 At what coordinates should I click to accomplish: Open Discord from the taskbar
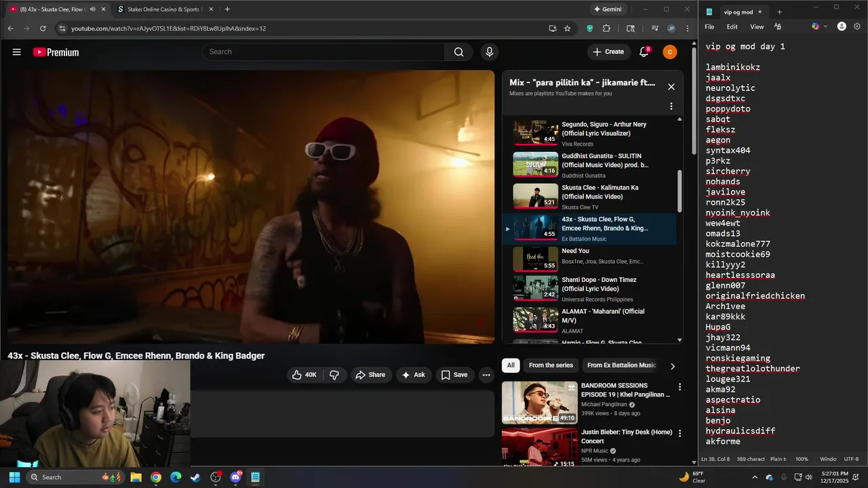tap(235, 477)
